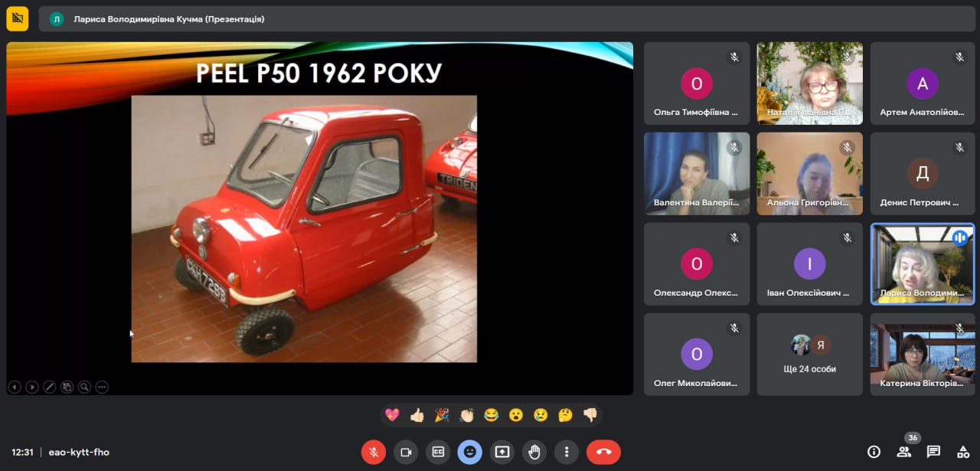Open the present screen button
Screen dimensions: 980x471
tap(502, 452)
